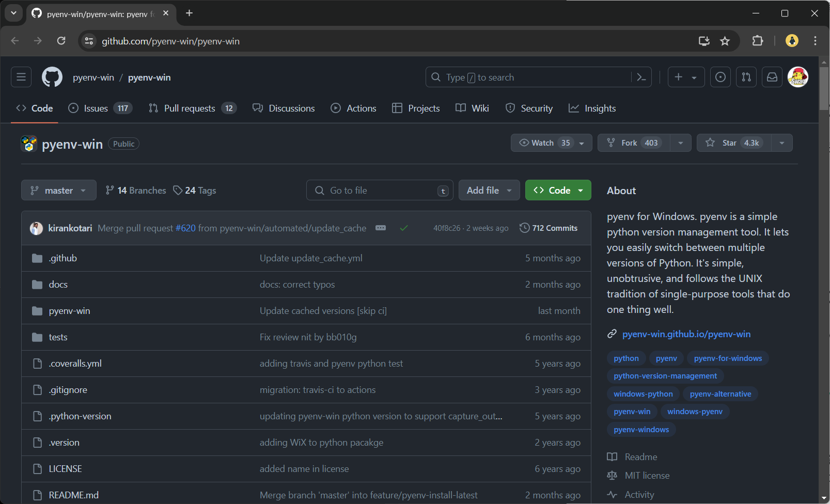The image size is (830, 504).
Task: Click the install app icon in address bar
Action: [x=704, y=41]
